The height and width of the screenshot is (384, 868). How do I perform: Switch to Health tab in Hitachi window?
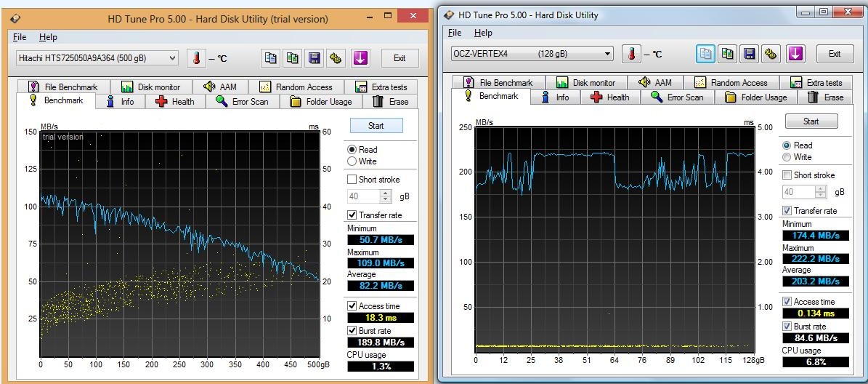point(175,101)
